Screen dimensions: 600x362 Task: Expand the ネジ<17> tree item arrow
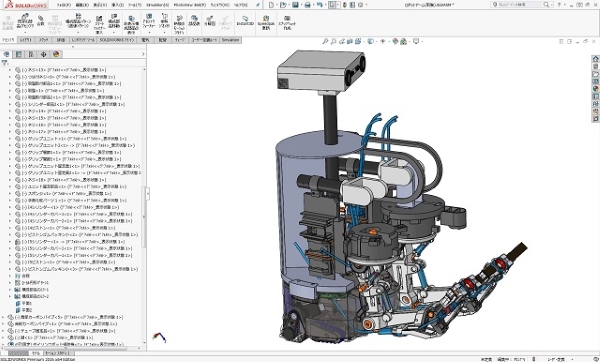[10, 132]
